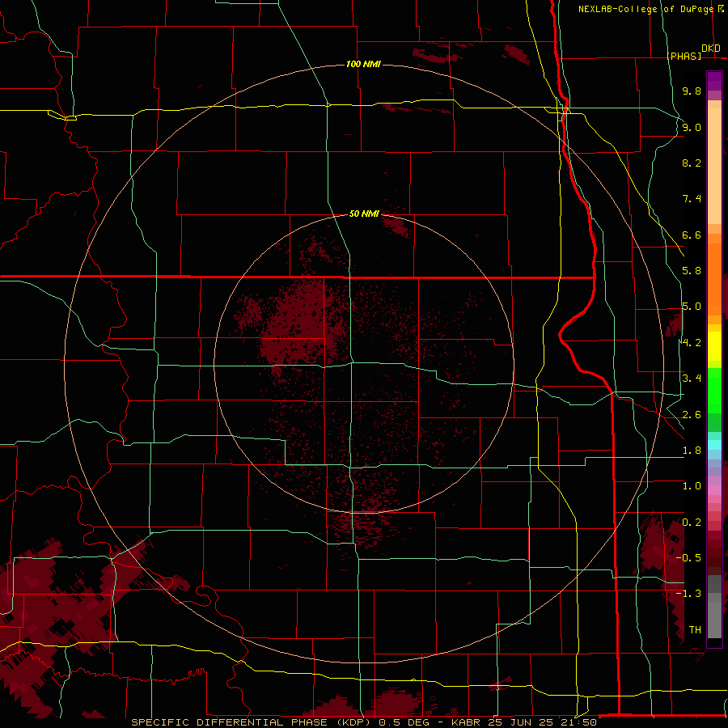Click the 5.0 legend value

click(x=692, y=307)
